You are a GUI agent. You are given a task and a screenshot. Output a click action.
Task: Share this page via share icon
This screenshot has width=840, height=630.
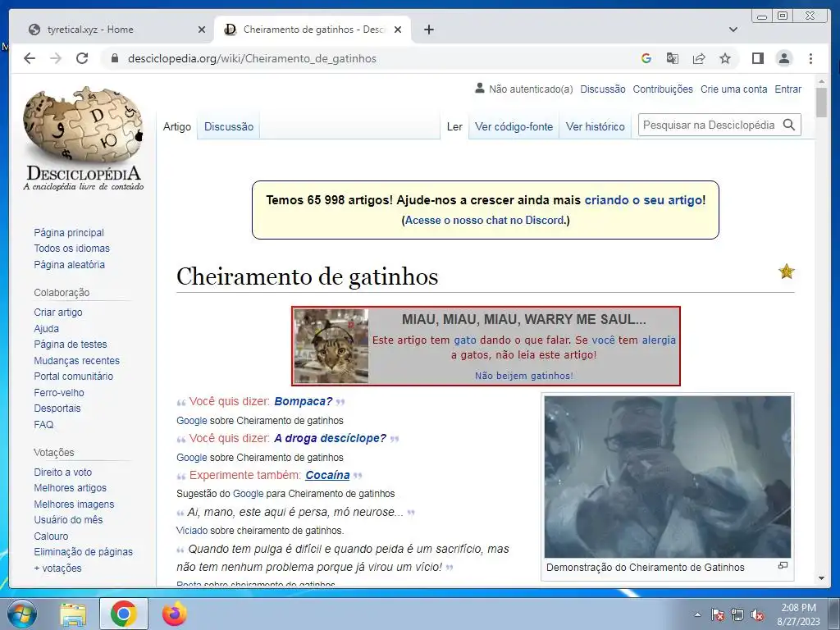click(x=699, y=58)
